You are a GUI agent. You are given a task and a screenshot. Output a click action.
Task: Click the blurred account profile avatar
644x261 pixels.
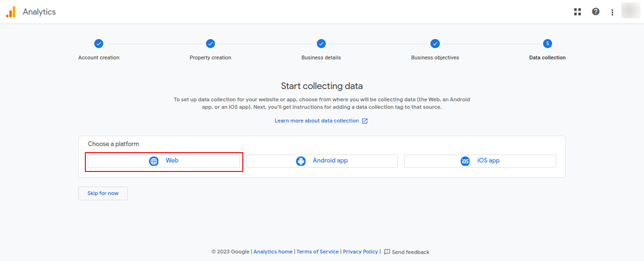(630, 11)
